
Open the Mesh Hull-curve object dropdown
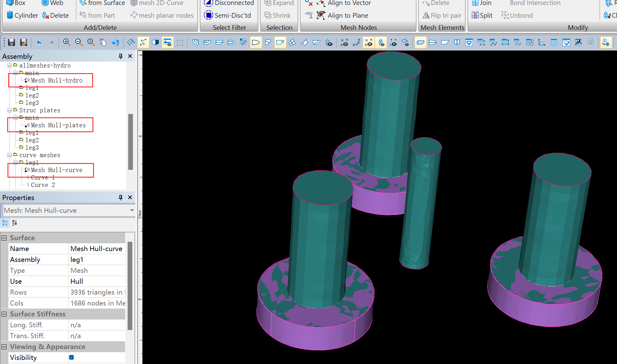click(132, 210)
